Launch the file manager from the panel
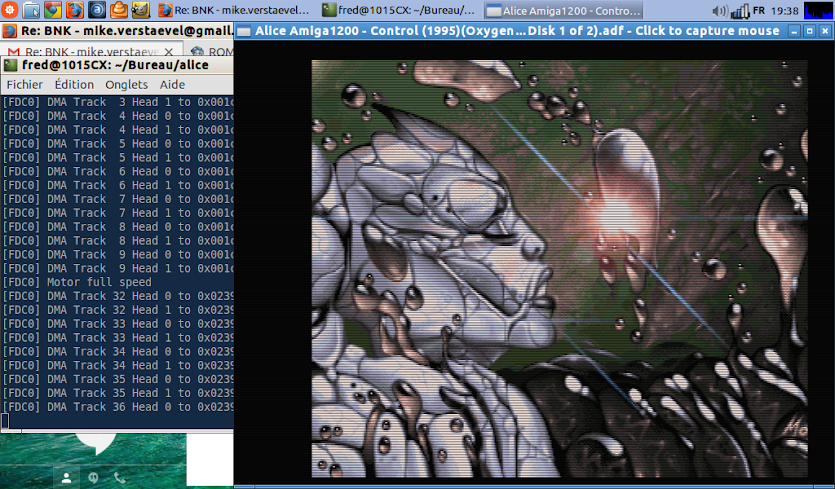 tap(31, 10)
